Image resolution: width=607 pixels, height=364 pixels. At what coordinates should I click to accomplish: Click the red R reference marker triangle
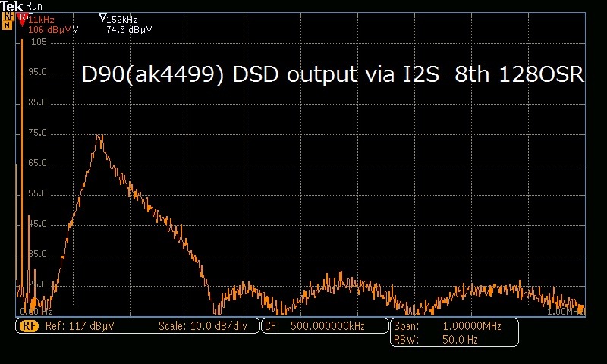click(x=23, y=20)
